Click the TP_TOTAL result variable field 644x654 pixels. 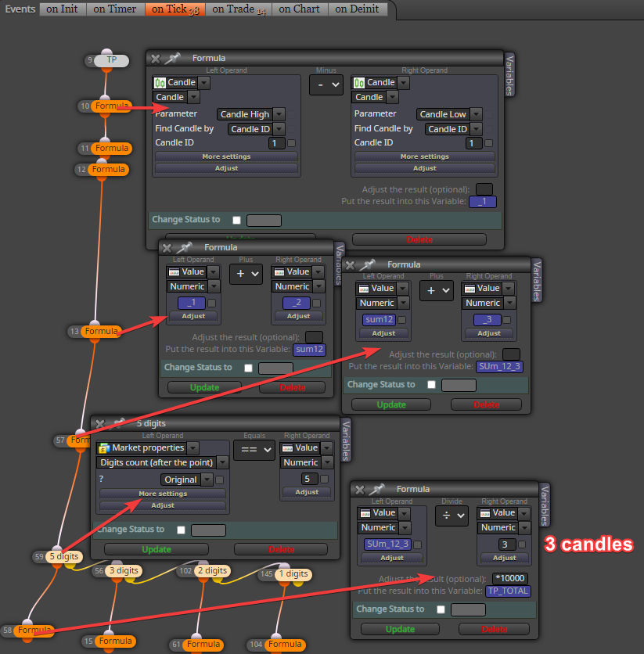pos(508,591)
